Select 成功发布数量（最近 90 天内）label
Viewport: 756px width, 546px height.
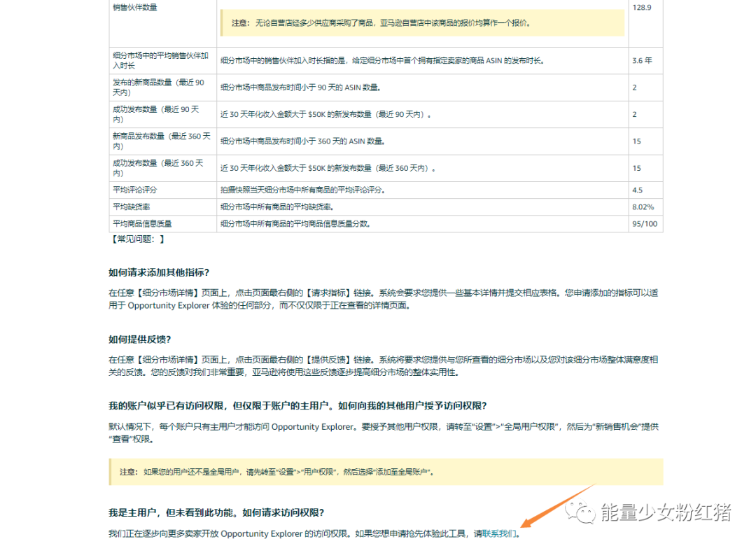click(x=155, y=114)
